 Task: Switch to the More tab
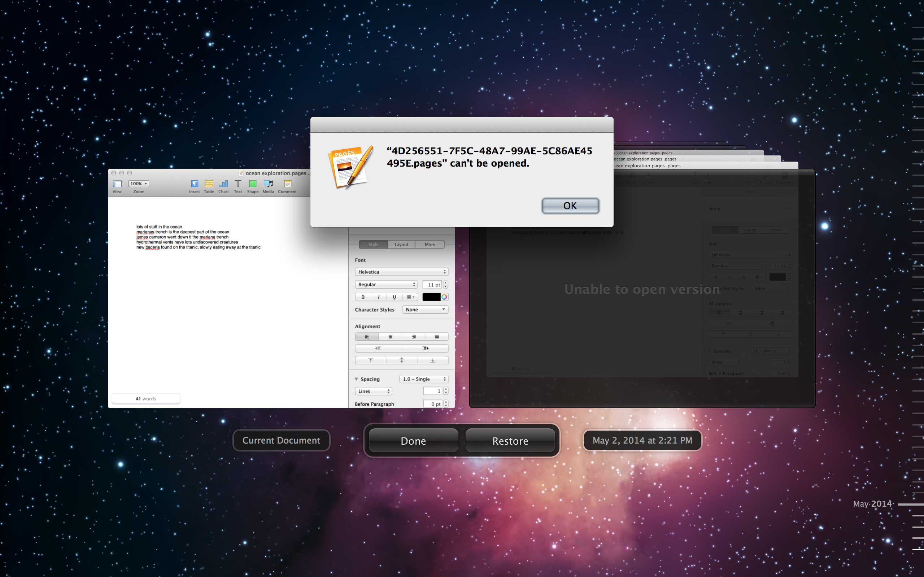tap(430, 245)
